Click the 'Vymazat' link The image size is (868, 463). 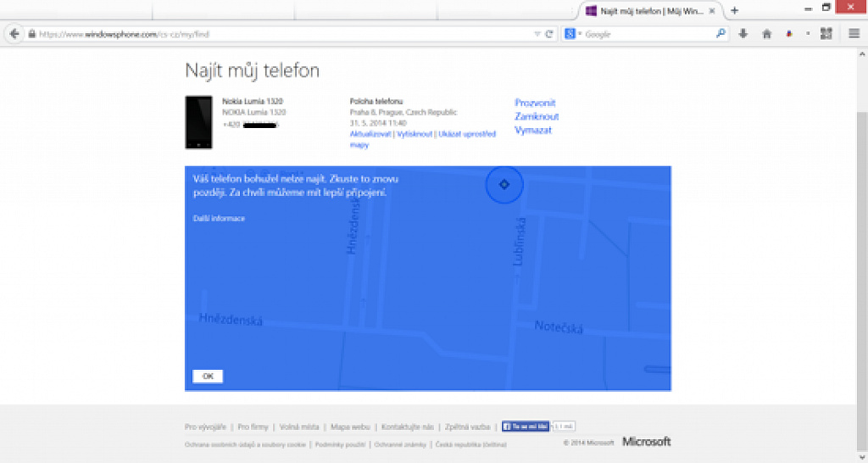click(x=533, y=130)
